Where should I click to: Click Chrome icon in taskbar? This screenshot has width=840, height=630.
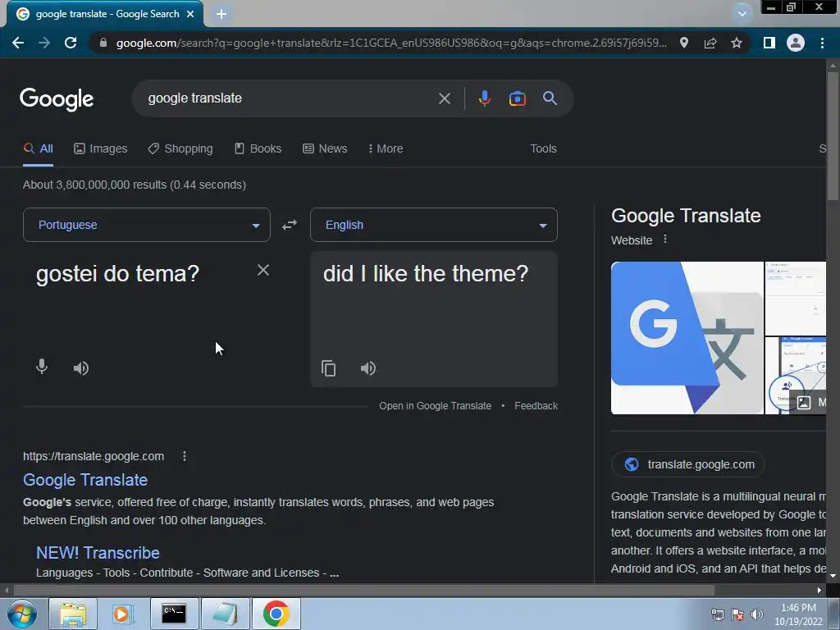pos(276,614)
